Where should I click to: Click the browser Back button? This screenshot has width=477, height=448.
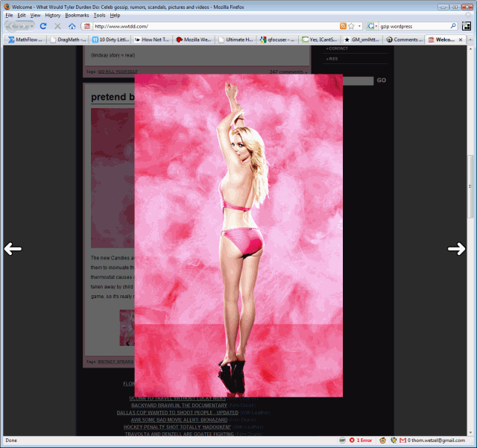(x=12, y=26)
